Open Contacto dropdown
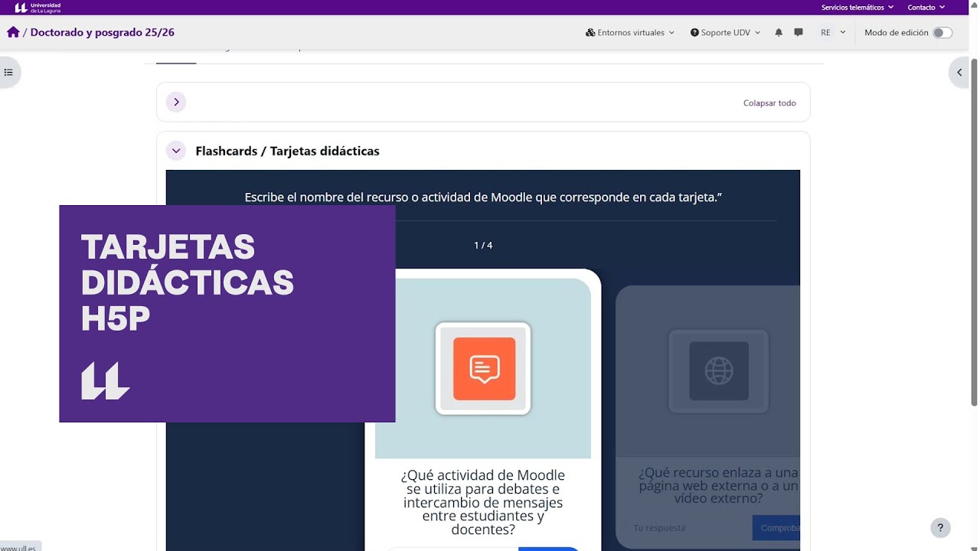The height and width of the screenshot is (551, 980). (x=926, y=7)
